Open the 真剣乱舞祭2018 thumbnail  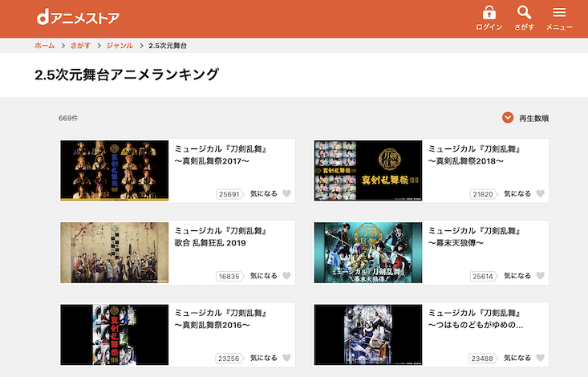[368, 171]
